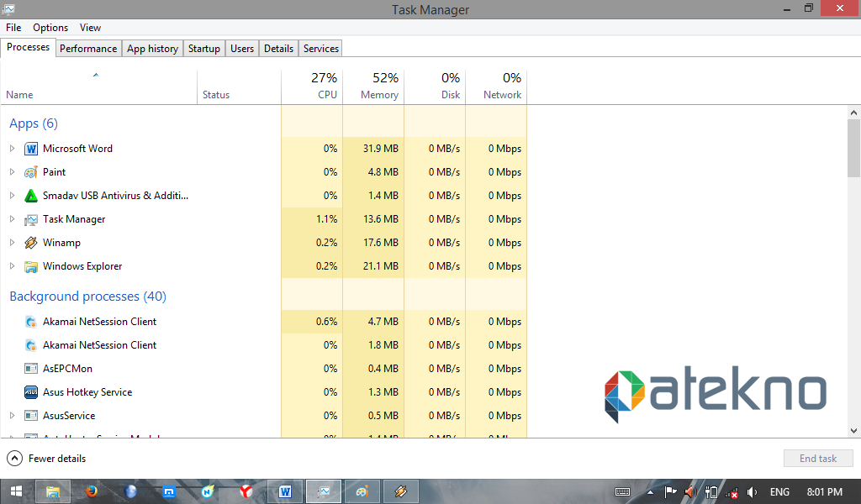Click the End task button
This screenshot has height=504, width=861.
coord(818,458)
